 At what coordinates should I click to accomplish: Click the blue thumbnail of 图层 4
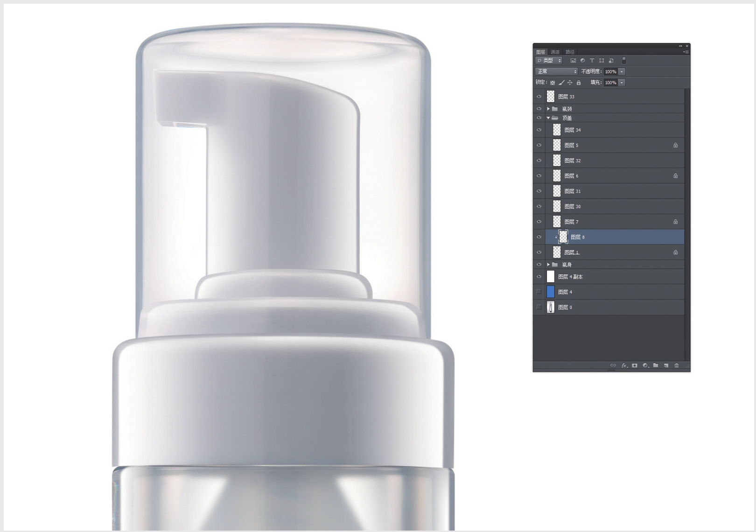551,292
